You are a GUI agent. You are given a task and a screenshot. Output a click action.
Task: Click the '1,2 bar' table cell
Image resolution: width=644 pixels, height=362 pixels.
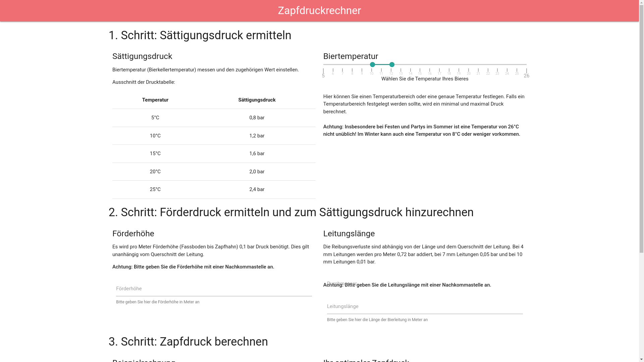point(257,136)
